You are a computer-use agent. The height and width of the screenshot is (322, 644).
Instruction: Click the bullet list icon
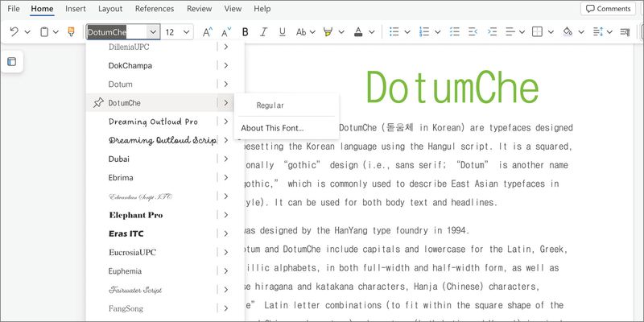(x=394, y=32)
